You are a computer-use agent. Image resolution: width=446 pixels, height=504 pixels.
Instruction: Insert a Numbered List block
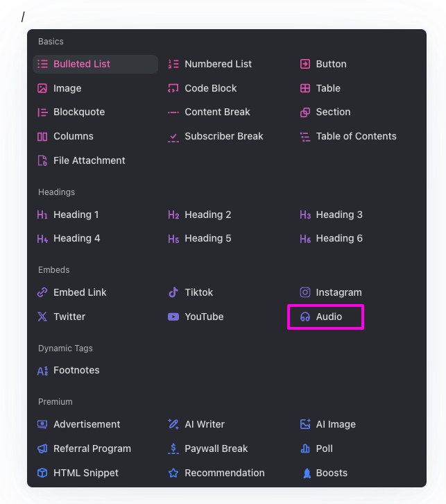218,64
